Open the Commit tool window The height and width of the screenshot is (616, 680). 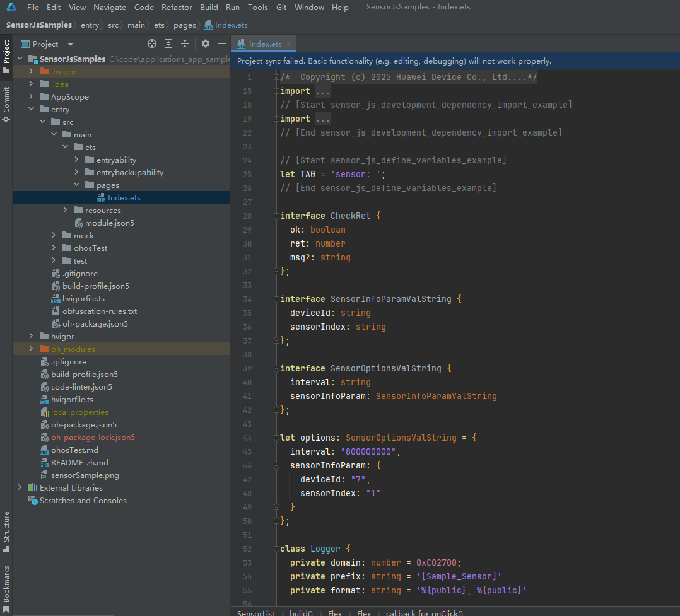6,103
